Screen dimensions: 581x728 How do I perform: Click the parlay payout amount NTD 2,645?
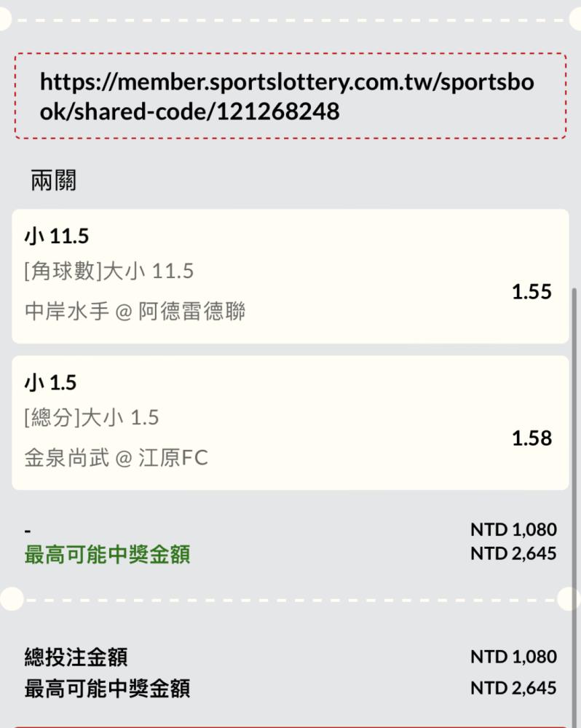[513, 553]
